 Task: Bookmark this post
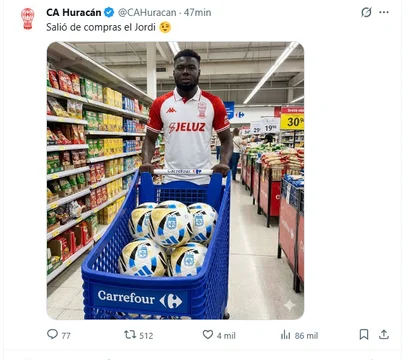coord(364,334)
